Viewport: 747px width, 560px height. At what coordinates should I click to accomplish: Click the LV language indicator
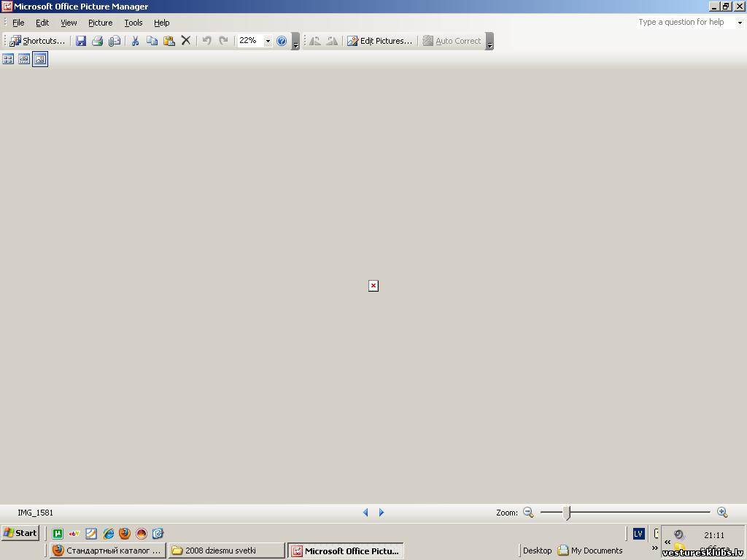[638, 534]
